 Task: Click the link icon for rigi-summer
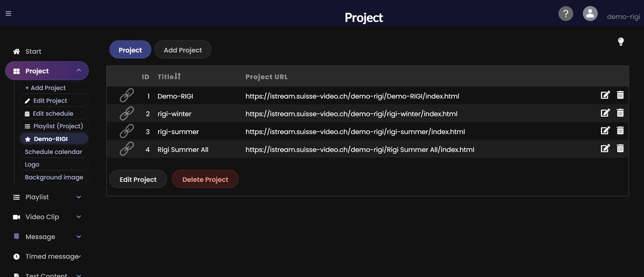(127, 131)
